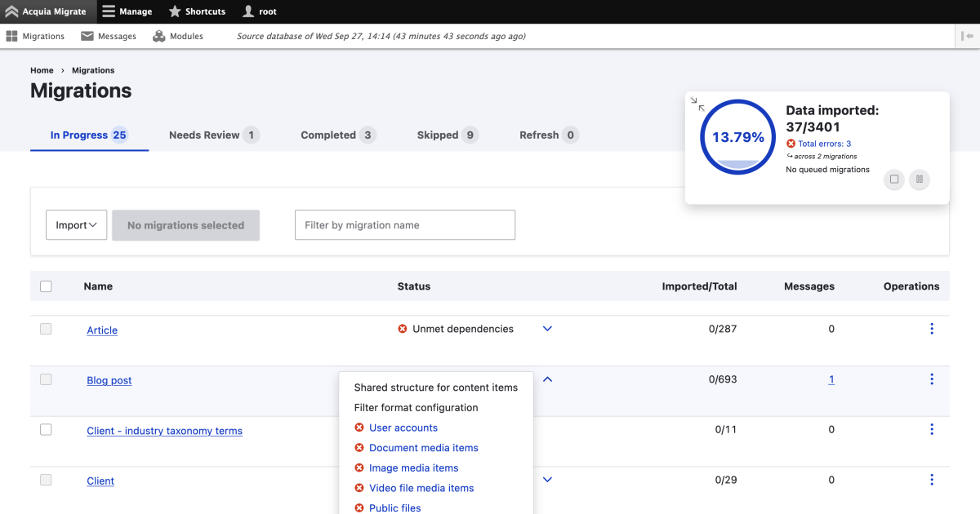Select the Blog post row checkbox

click(46, 379)
